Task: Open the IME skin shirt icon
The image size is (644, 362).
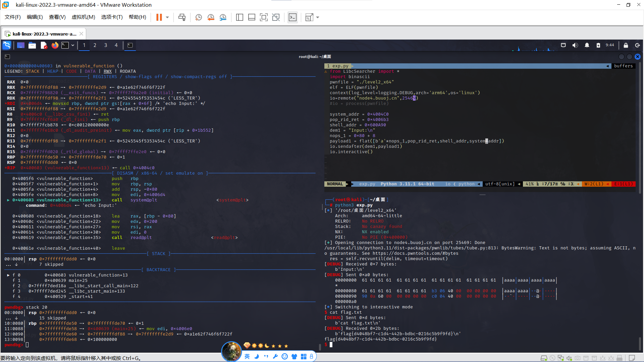Action: [x=294, y=356]
